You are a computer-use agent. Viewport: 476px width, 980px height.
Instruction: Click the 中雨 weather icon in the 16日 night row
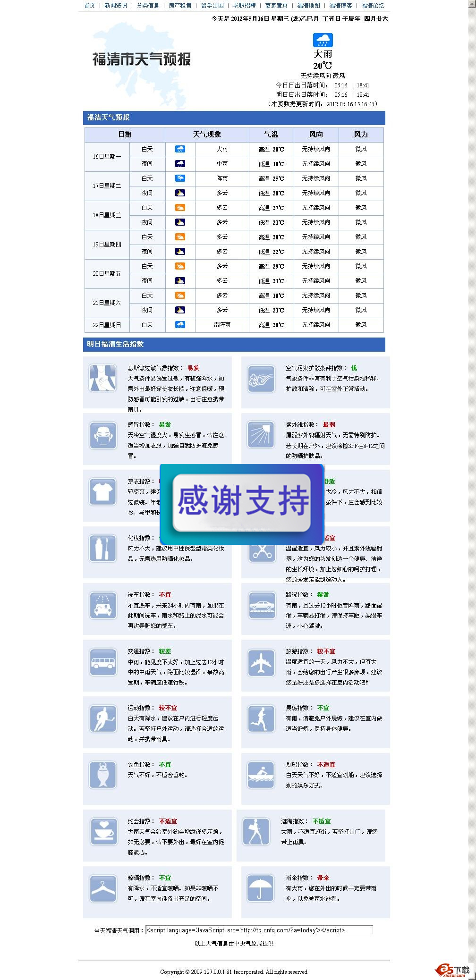click(x=180, y=164)
